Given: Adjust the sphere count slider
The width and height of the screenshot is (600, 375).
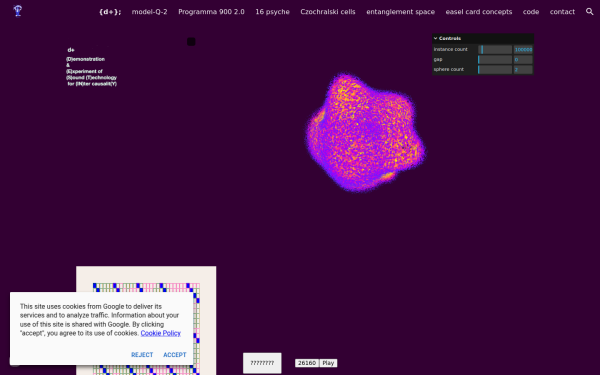Looking at the screenshot, I should tap(495, 69).
